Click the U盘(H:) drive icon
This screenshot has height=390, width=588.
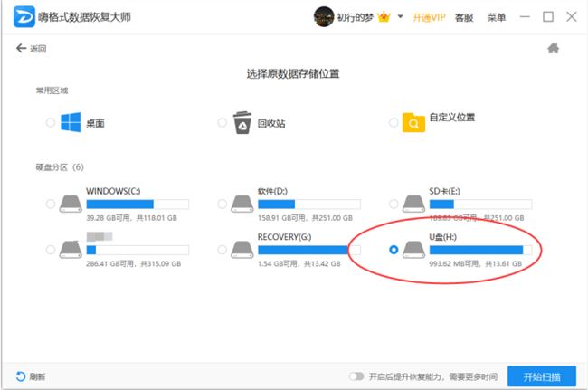(x=413, y=250)
